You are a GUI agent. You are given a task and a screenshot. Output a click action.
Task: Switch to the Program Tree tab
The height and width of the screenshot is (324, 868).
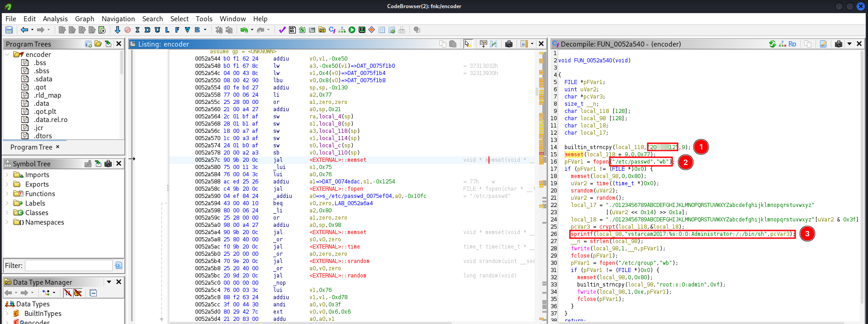[x=31, y=147]
